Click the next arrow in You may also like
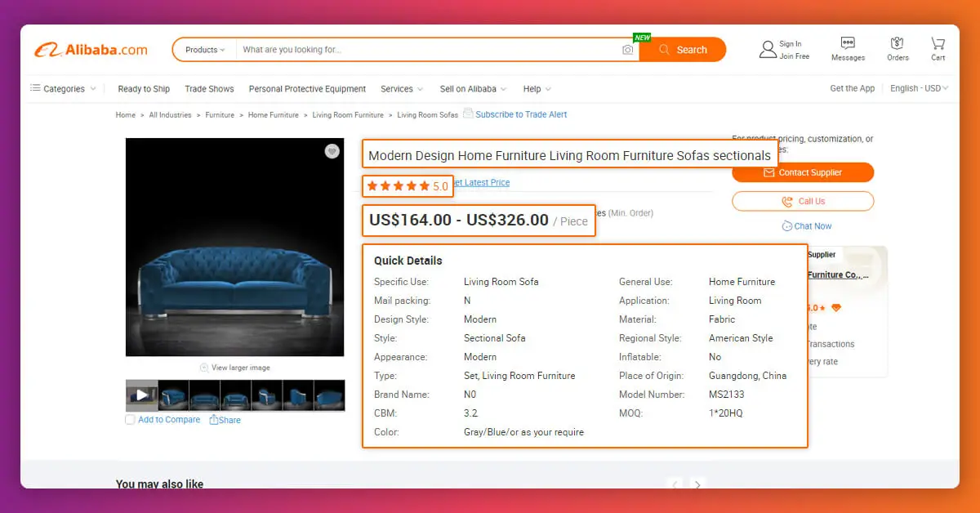The width and height of the screenshot is (980, 513). [x=697, y=484]
